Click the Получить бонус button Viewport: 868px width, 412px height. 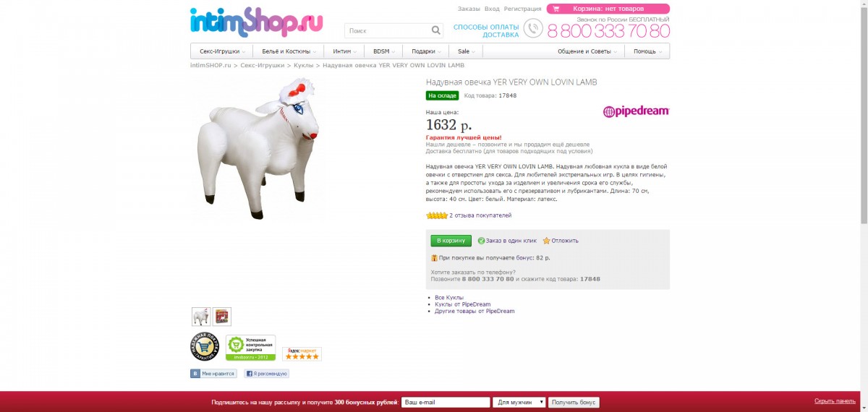tap(574, 403)
